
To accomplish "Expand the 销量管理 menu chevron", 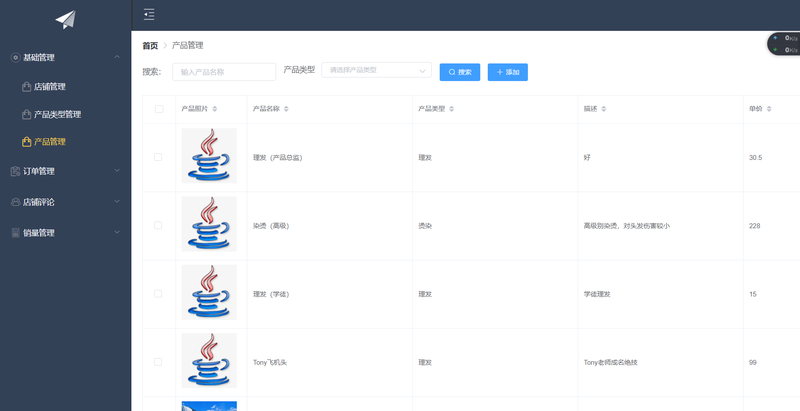I will pyautogui.click(x=117, y=232).
